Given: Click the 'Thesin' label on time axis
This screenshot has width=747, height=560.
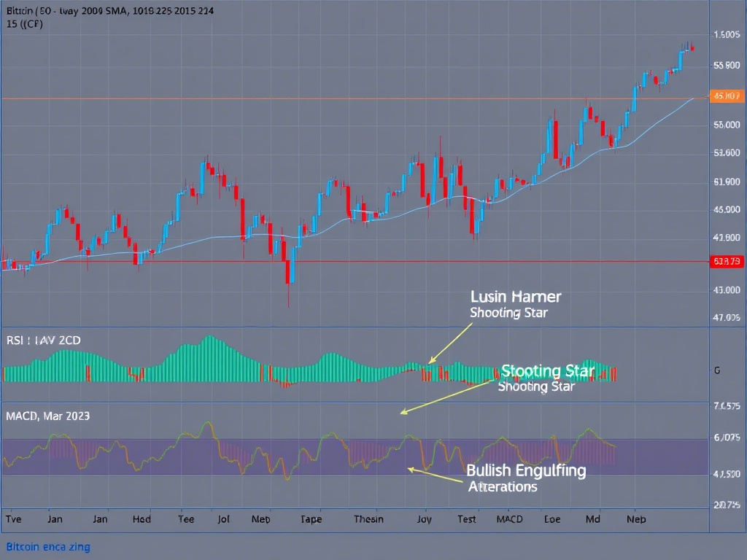Looking at the screenshot, I should pyautogui.click(x=368, y=519).
